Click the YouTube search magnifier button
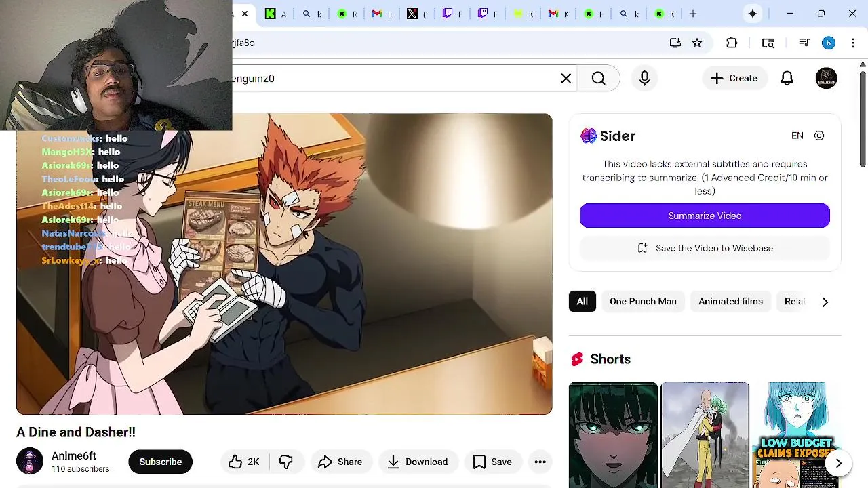Image resolution: width=868 pixels, height=488 pixels. tap(598, 78)
